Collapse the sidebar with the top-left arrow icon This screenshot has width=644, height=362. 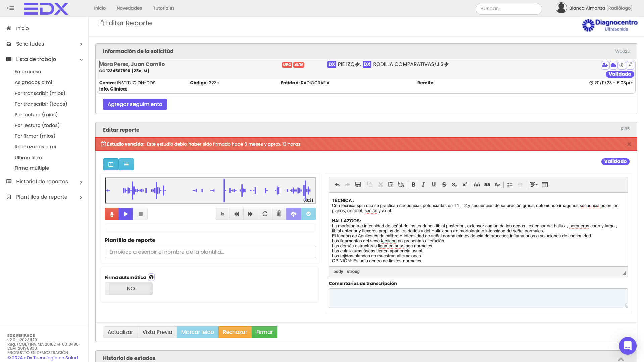click(x=10, y=8)
